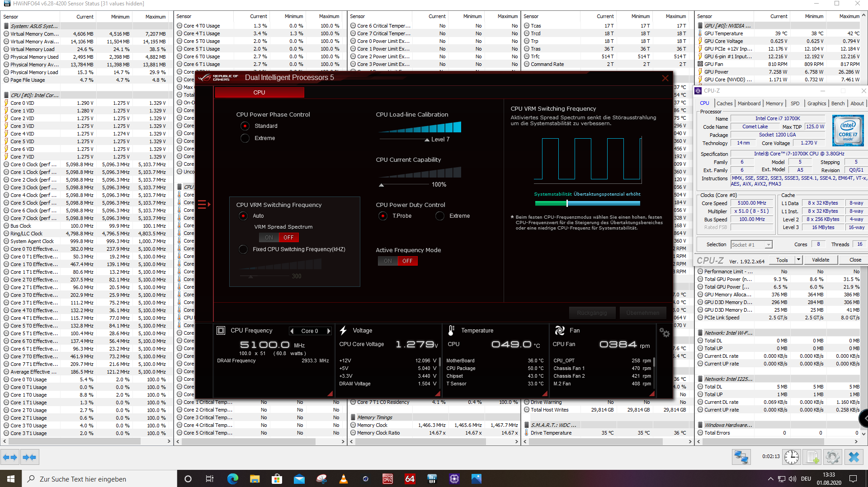
Task: Switch to the CPU-Z Bench tab
Action: coord(838,103)
